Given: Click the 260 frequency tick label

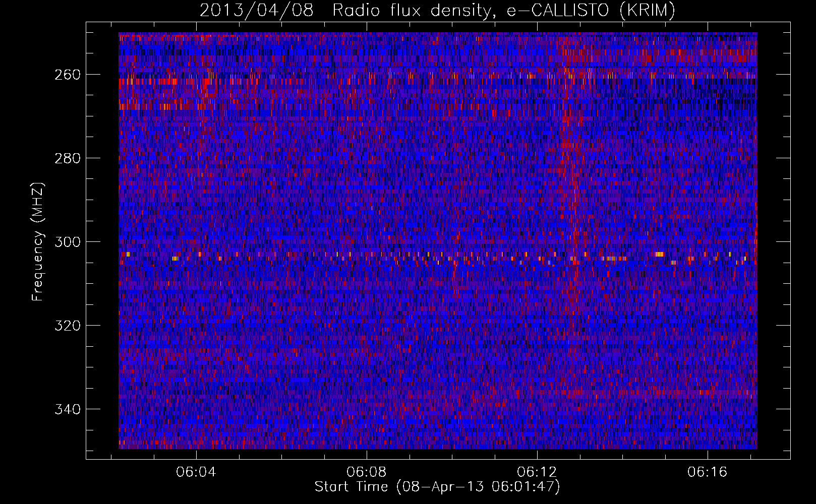Looking at the screenshot, I should [x=67, y=75].
